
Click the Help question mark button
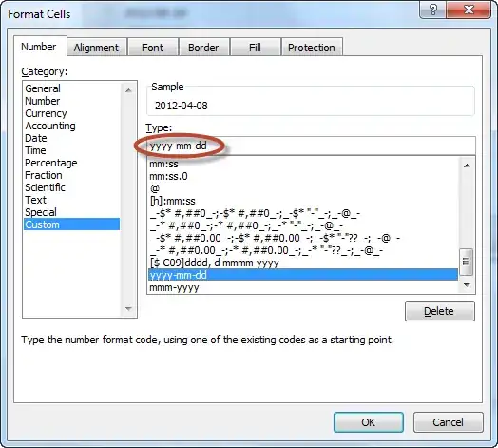pos(432,10)
